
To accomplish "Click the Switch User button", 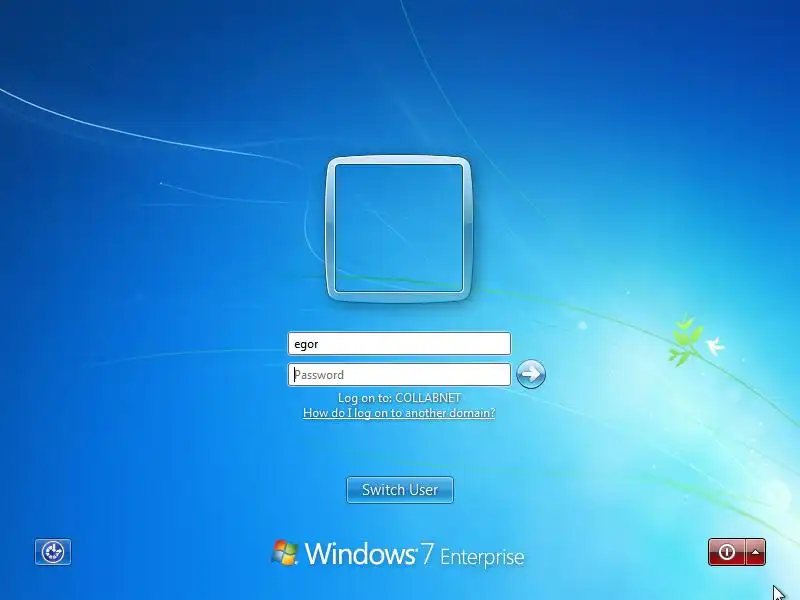I will (399, 490).
